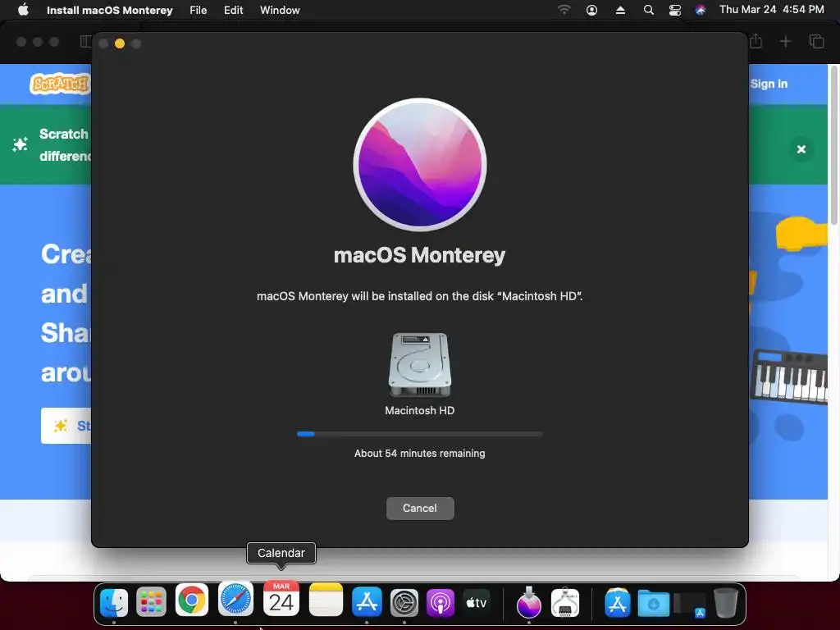Open Control Center
The image size is (840, 630).
pyautogui.click(x=675, y=10)
